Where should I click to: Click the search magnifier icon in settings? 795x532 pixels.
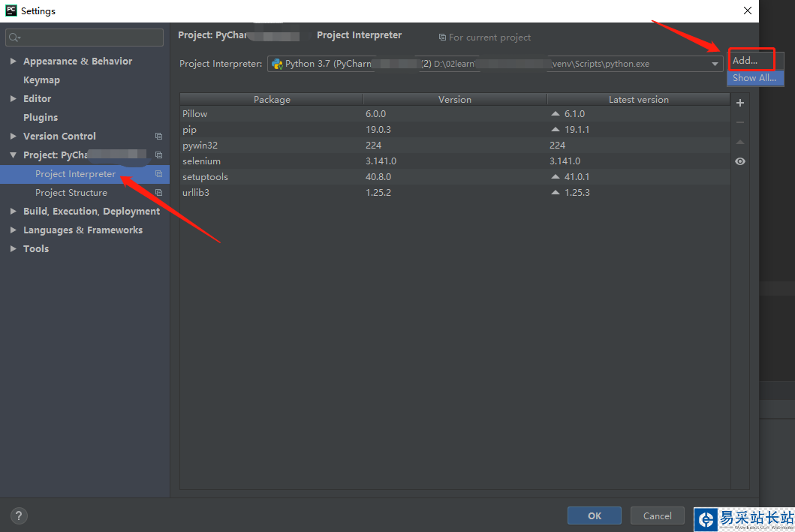14,38
